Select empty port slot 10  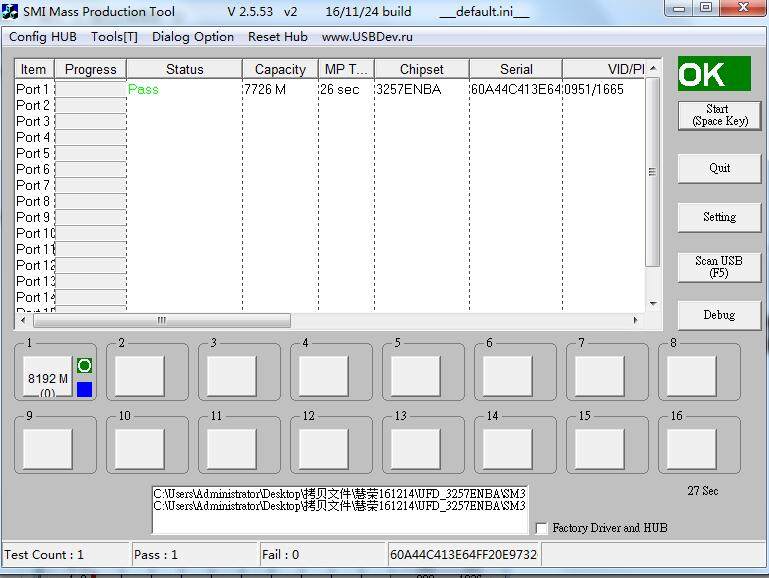(x=139, y=449)
